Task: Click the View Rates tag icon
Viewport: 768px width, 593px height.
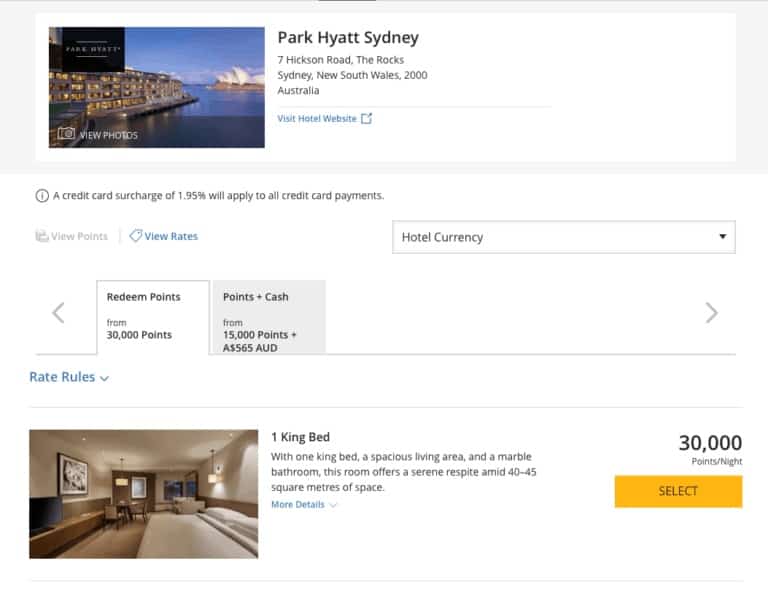Action: [135, 236]
